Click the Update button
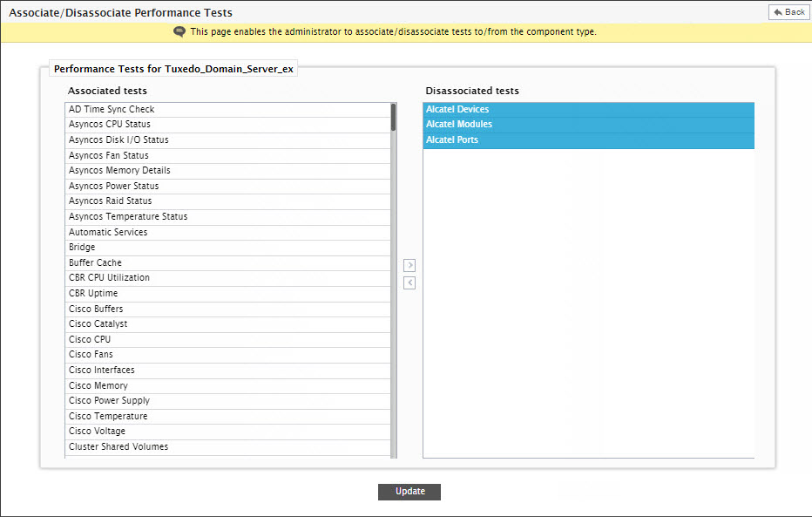 coord(409,492)
